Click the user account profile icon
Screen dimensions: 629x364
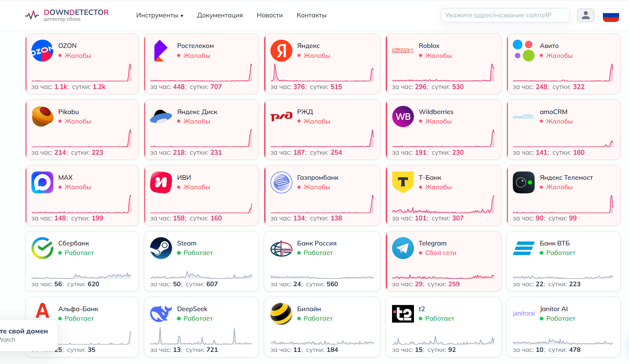click(x=586, y=15)
